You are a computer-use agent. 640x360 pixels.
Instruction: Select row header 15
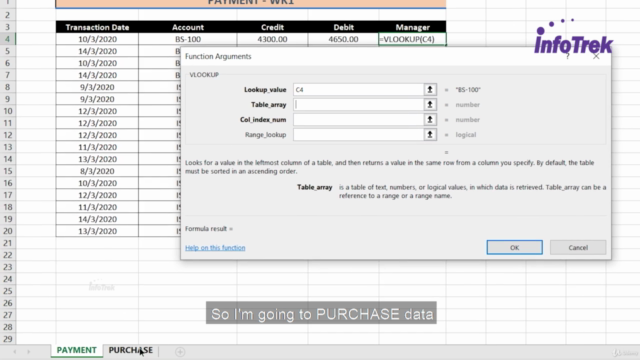click(x=8, y=171)
